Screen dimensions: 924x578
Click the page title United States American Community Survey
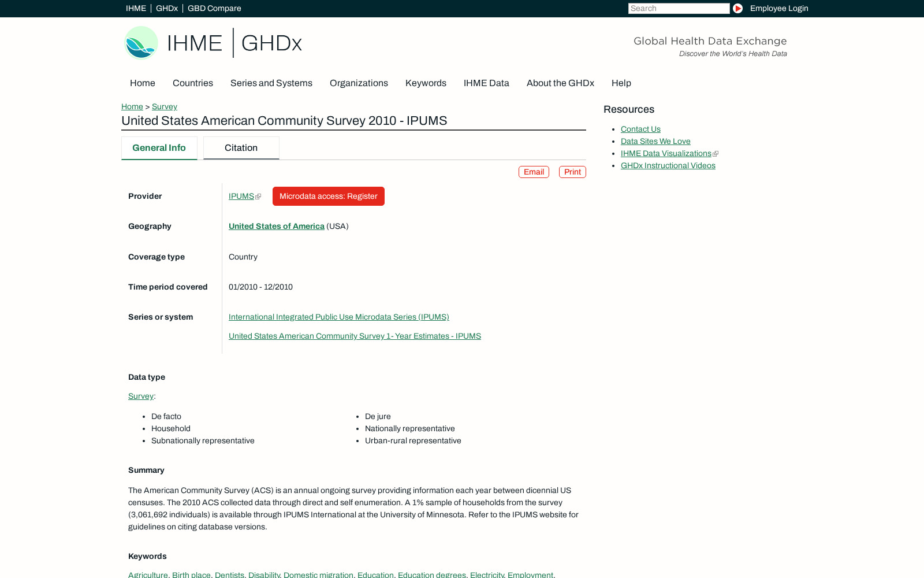(284, 121)
